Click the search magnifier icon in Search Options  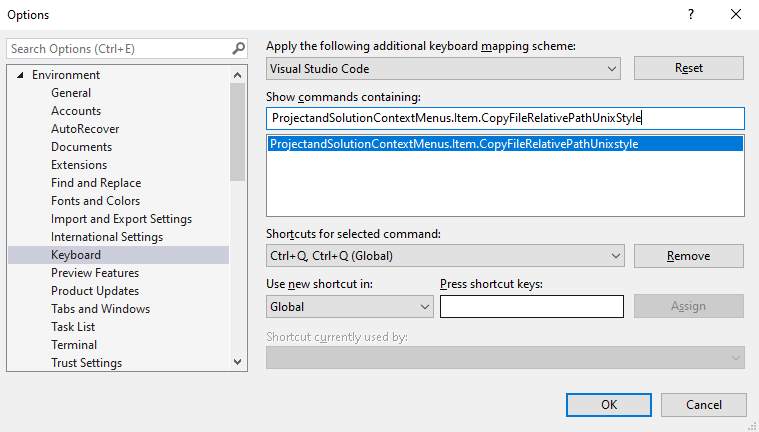pos(238,48)
